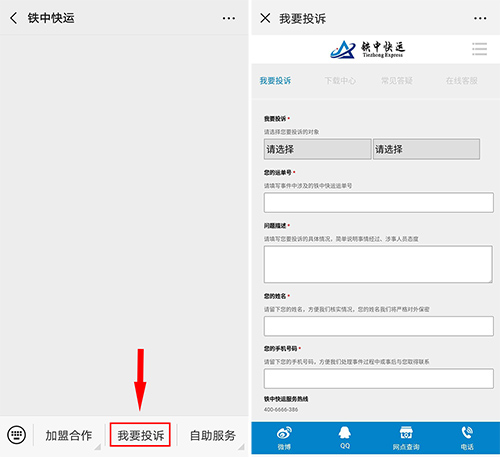This screenshot has height=457, width=500.
Task: Close the 我要投诉 web page
Action: pyautogui.click(x=265, y=18)
